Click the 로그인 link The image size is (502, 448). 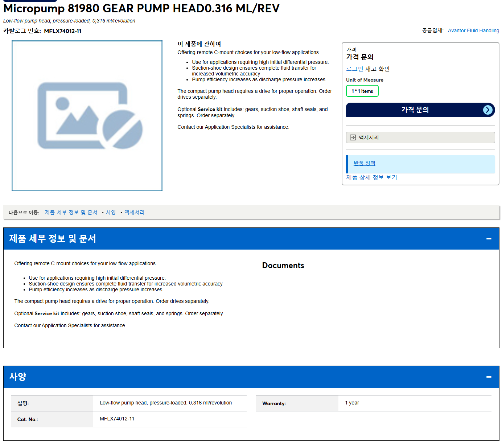tap(354, 69)
